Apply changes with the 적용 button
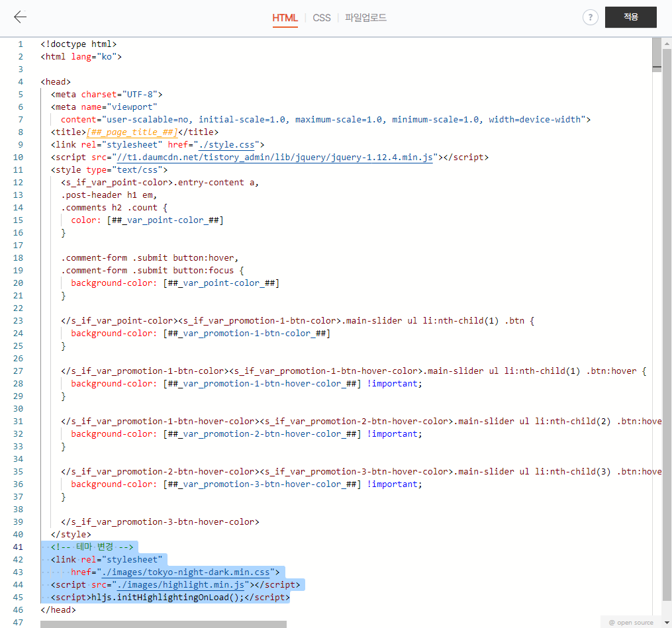This screenshot has height=628, width=672. click(630, 17)
